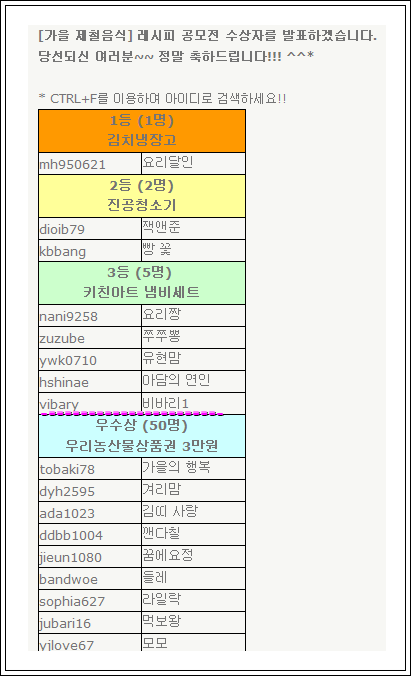Select the nickname cell 겨리맘
Screen dimensions: 411x676
[193, 491]
